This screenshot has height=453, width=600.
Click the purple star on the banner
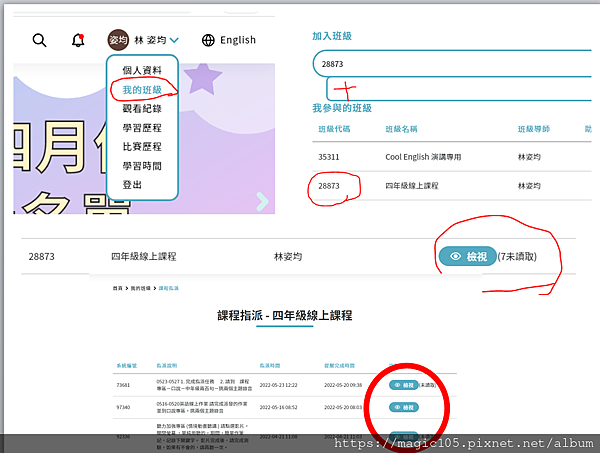(203, 79)
